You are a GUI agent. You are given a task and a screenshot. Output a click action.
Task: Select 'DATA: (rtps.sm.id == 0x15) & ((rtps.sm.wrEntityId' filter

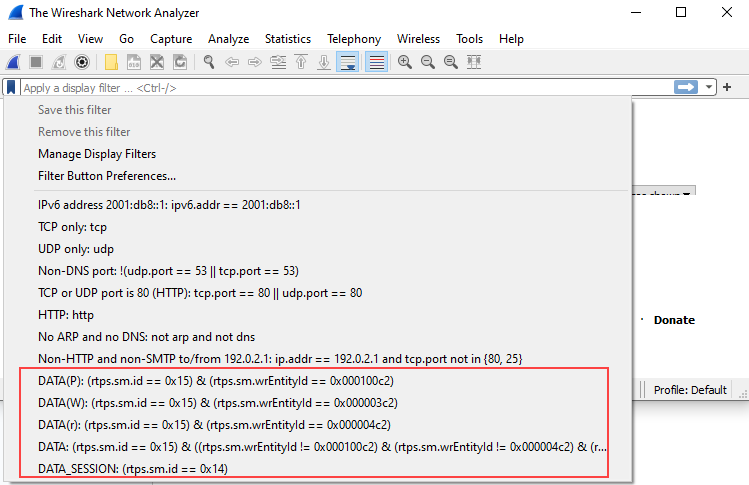322,447
